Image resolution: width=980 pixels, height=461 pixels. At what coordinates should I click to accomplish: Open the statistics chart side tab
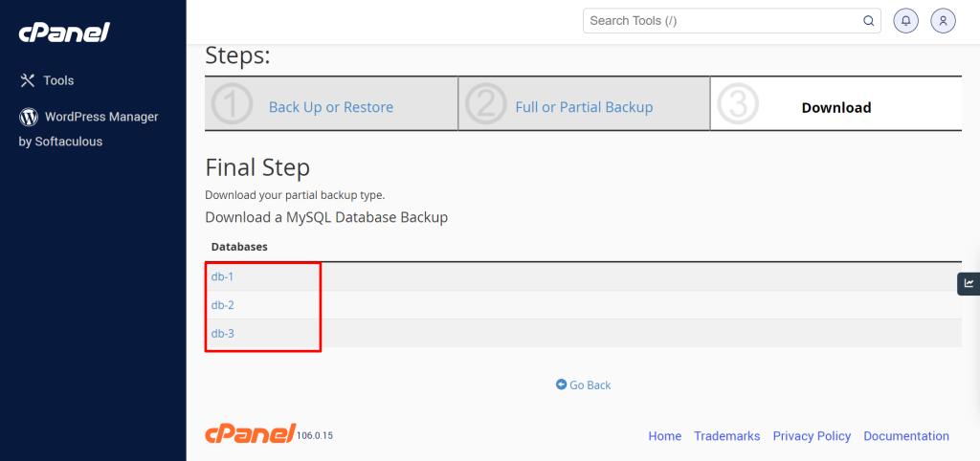[969, 283]
